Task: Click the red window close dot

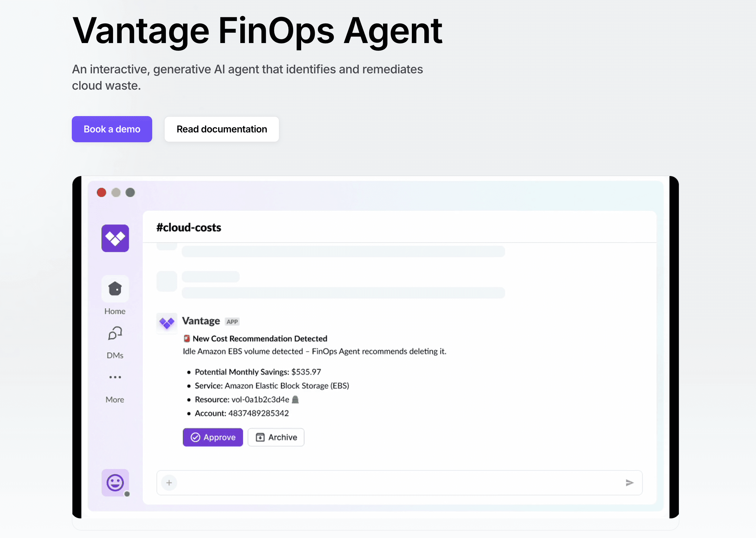Action: (101, 192)
